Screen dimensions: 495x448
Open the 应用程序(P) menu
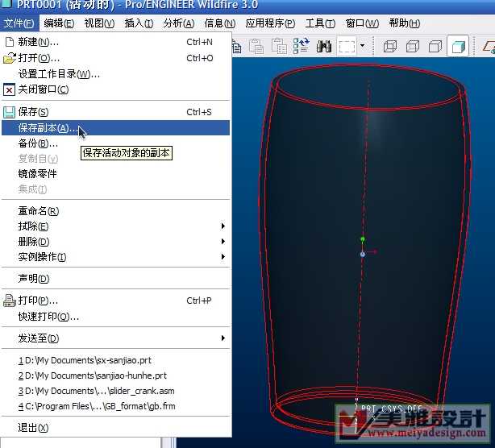[270, 23]
